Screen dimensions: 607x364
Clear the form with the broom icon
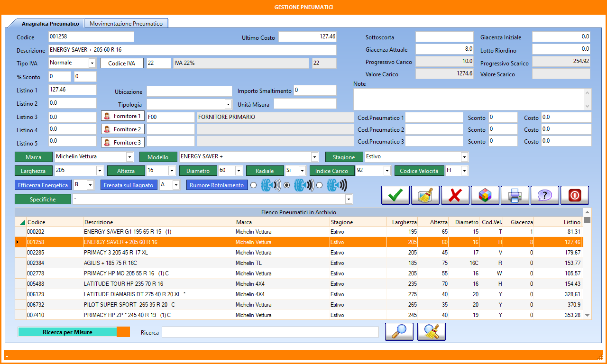[x=425, y=195]
